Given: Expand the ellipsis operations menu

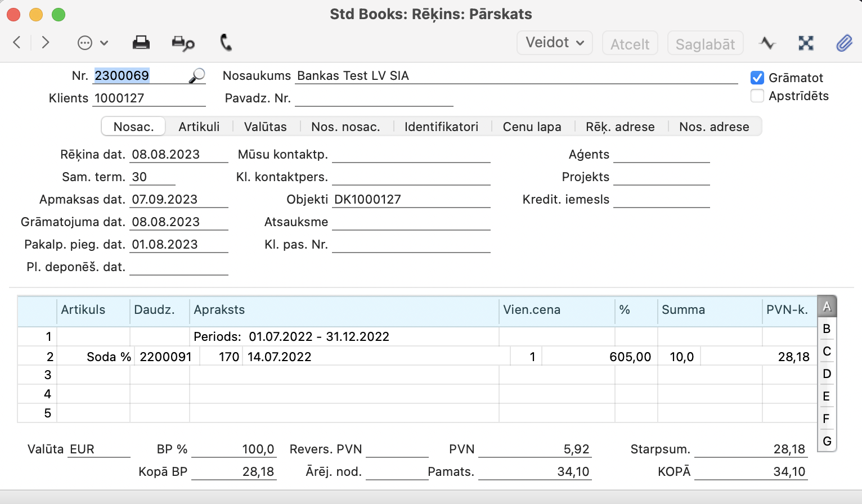Looking at the screenshot, I should [x=92, y=43].
